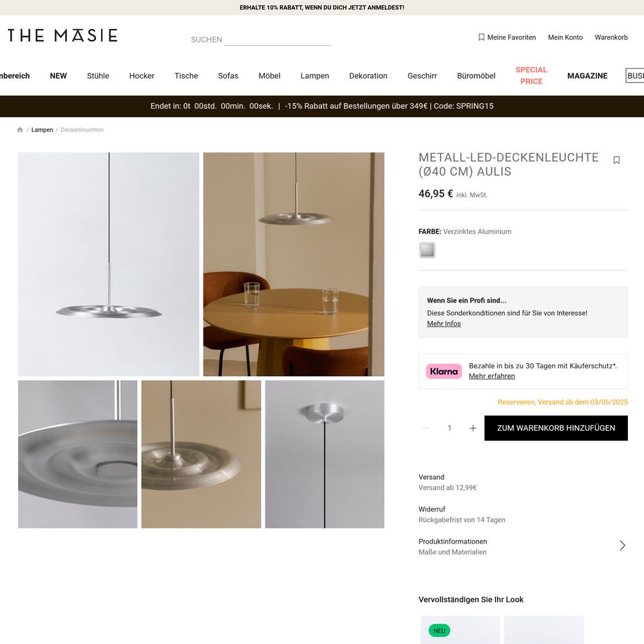Open the Lampen menu category
This screenshot has height=644, width=644.
click(315, 76)
